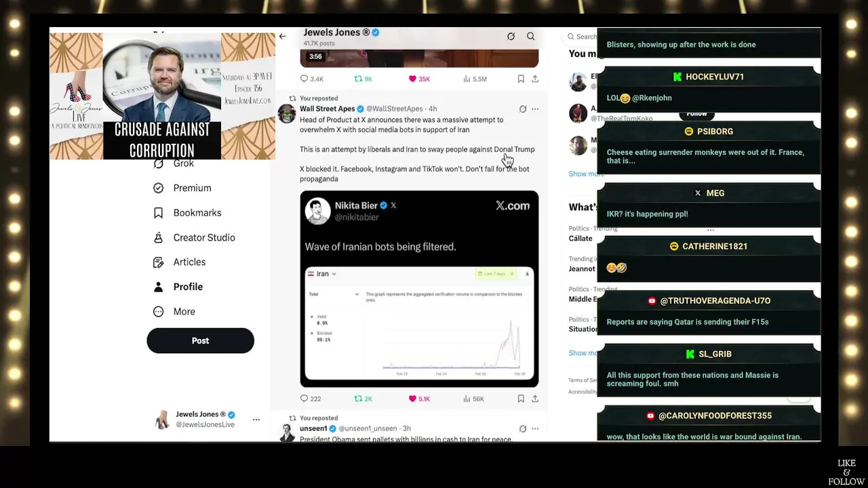Click @TRUTHOVERAGENDA-U7O chat username
Screen dimensions: 868x488
[x=715, y=301]
